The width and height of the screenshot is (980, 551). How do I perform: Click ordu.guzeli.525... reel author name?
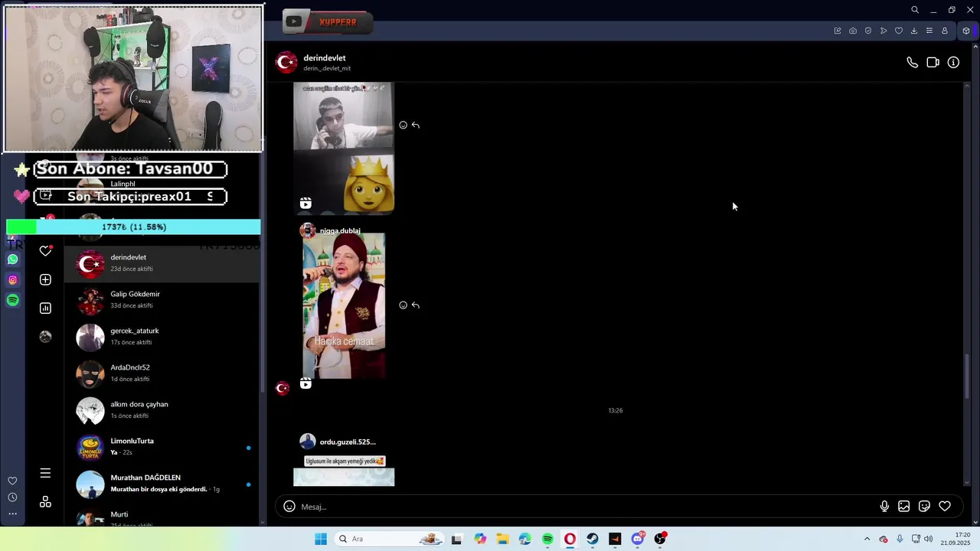coord(348,442)
